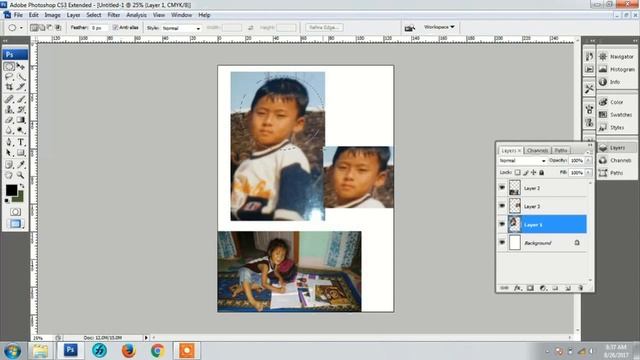640x360 pixels.
Task: Toggle lock transparent pixels
Action: pyautogui.click(x=518, y=173)
